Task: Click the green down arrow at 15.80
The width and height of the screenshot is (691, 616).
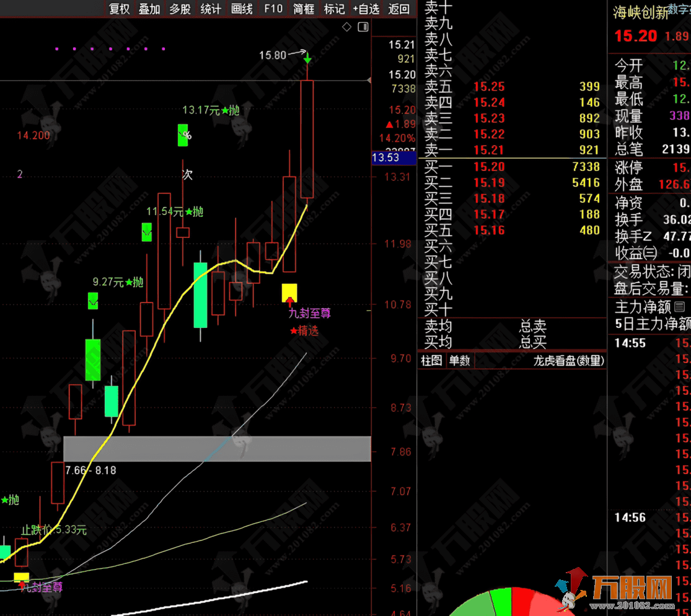Action: (307, 59)
